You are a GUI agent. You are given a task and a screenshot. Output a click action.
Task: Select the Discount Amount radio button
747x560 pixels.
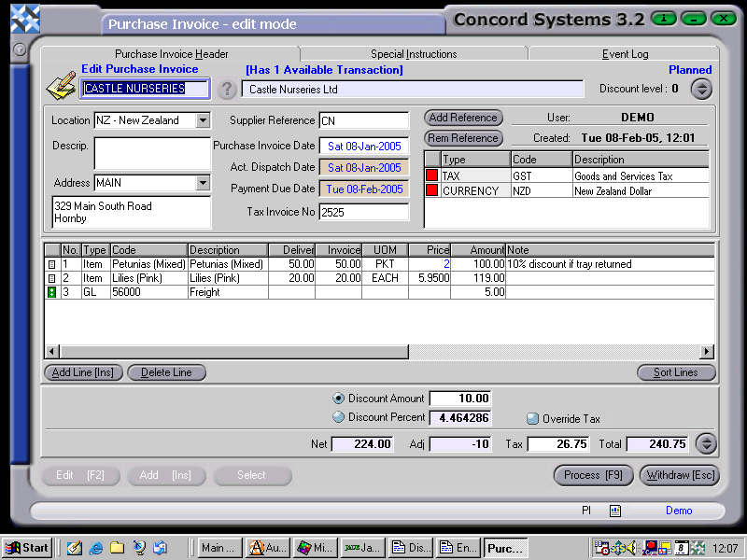[338, 398]
